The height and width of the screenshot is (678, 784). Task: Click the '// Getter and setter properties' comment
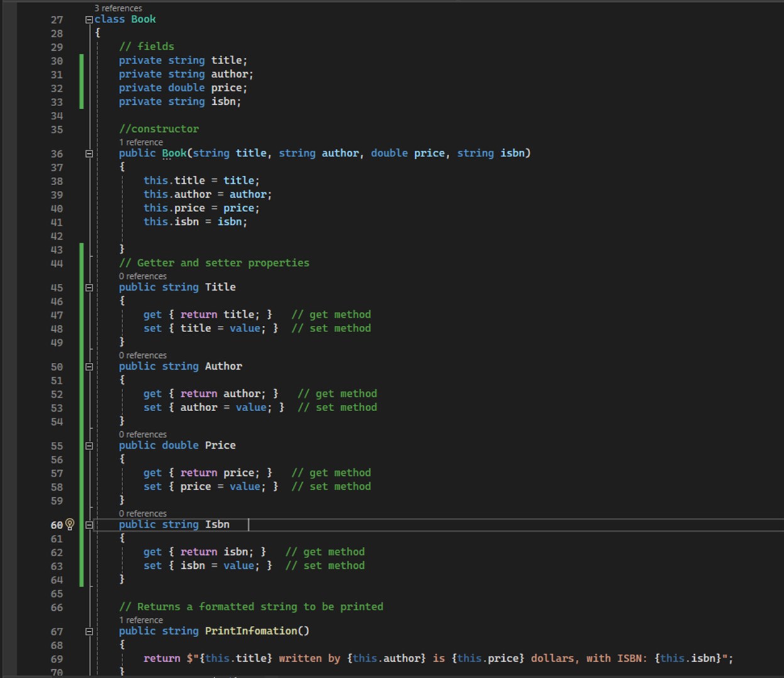point(214,263)
